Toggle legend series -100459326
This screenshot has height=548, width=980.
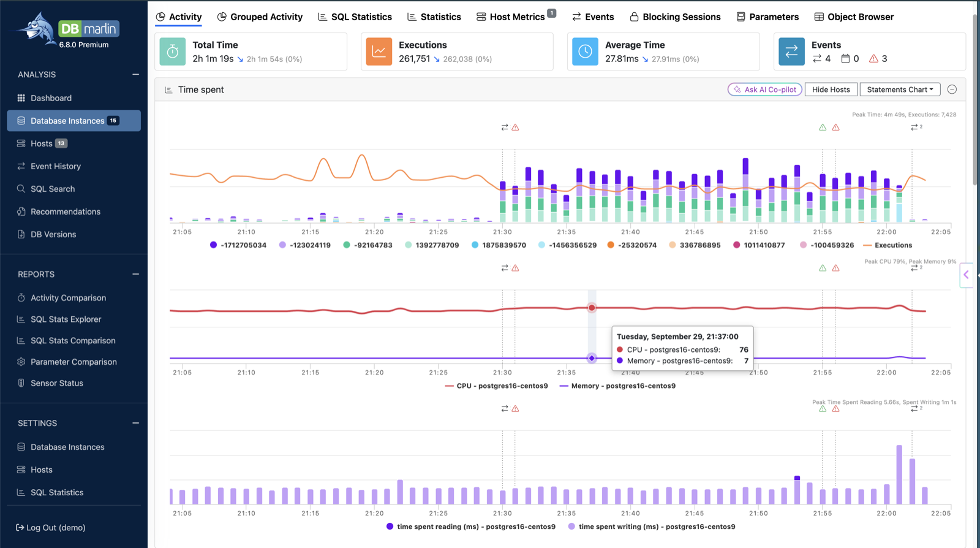click(827, 245)
